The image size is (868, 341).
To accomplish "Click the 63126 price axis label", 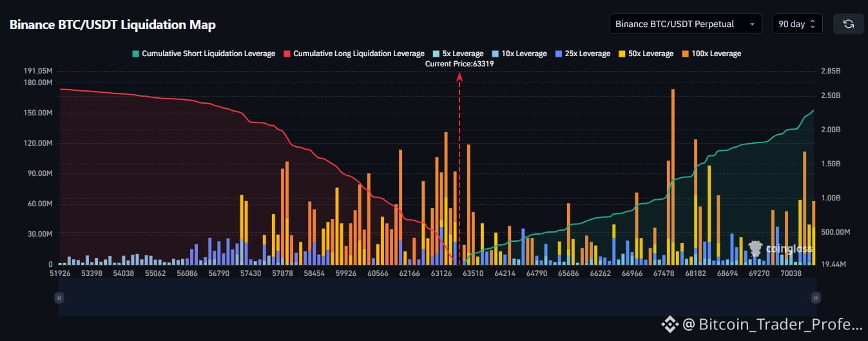I will pos(441,273).
